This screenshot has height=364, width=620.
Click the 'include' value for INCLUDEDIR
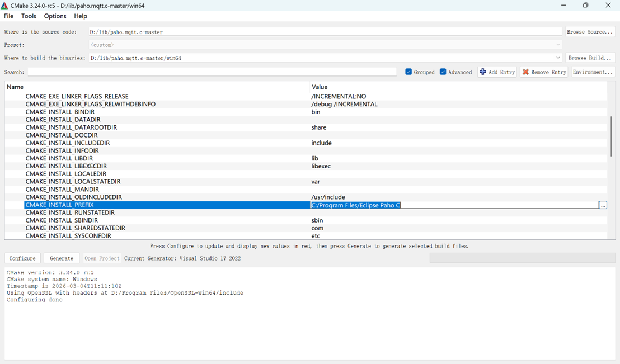coord(321,143)
